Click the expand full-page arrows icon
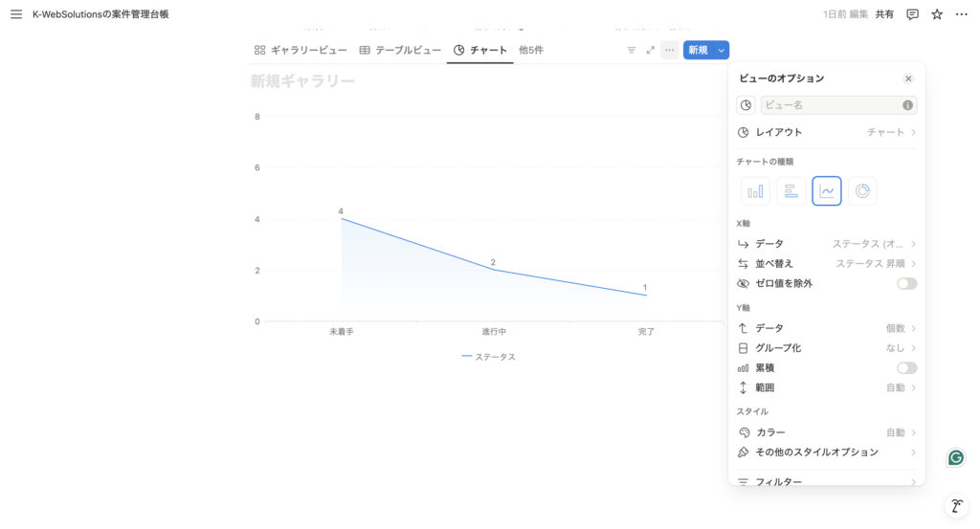Image resolution: width=980 pixels, height=529 pixels. 651,50
